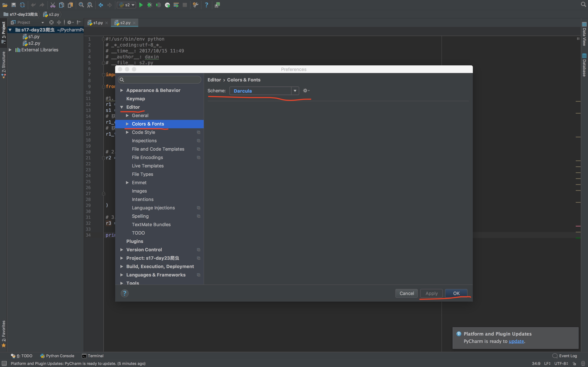Click the search preferences input field
The height and width of the screenshot is (367, 588).
coord(160,80)
